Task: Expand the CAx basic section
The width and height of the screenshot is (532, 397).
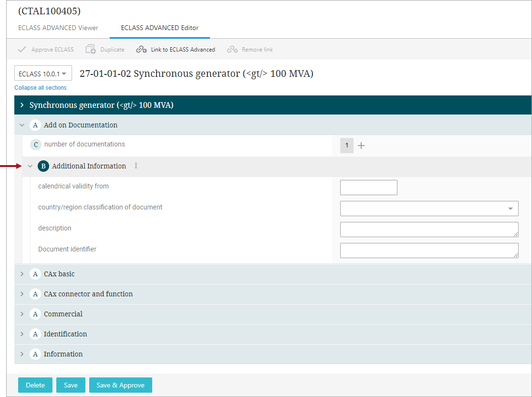Action: click(22, 274)
